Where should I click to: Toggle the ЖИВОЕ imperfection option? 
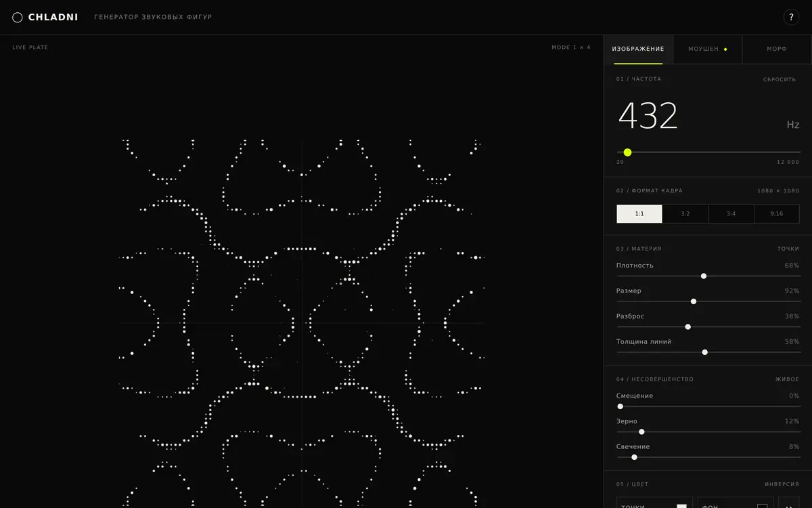[x=788, y=379]
